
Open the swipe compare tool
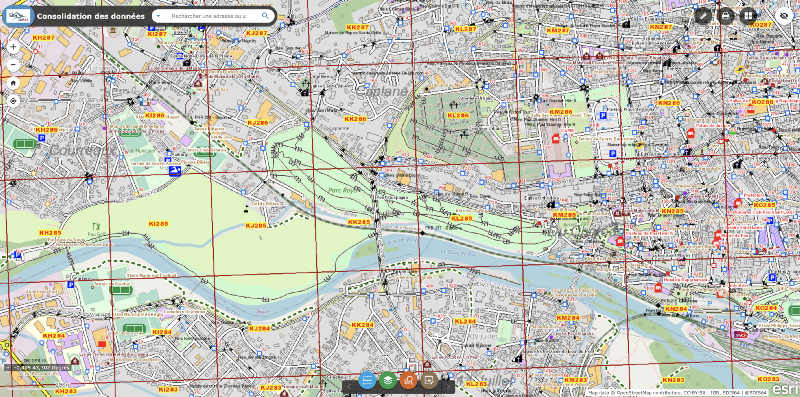[748, 16]
